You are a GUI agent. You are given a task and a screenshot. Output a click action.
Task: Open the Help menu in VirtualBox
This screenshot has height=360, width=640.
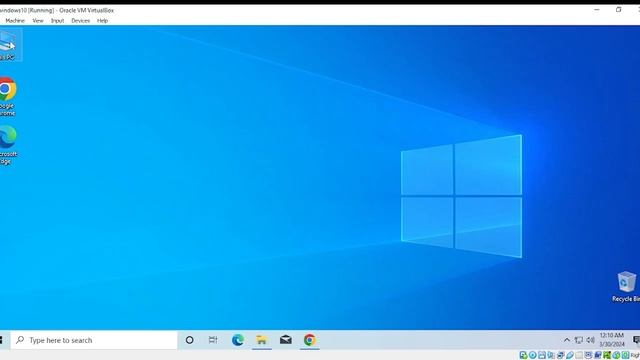pos(102,20)
